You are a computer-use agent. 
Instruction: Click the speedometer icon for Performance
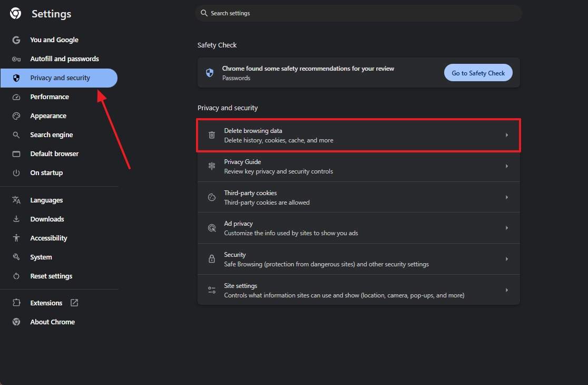(16, 97)
